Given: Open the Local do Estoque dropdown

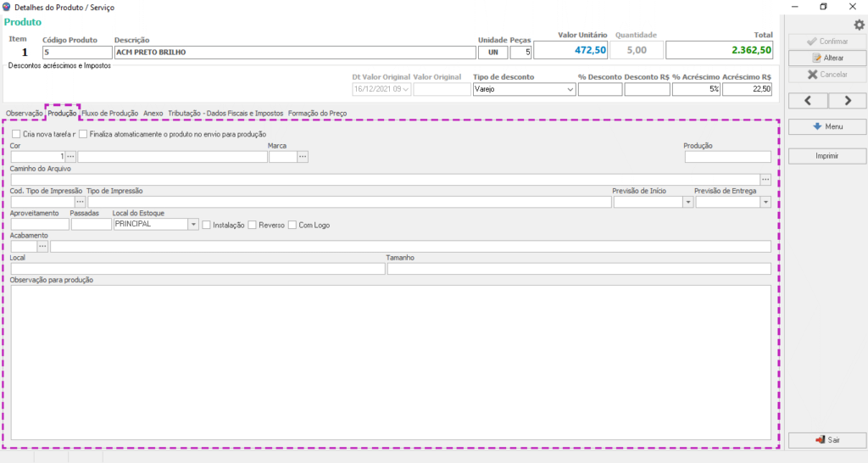Looking at the screenshot, I should pyautogui.click(x=193, y=225).
